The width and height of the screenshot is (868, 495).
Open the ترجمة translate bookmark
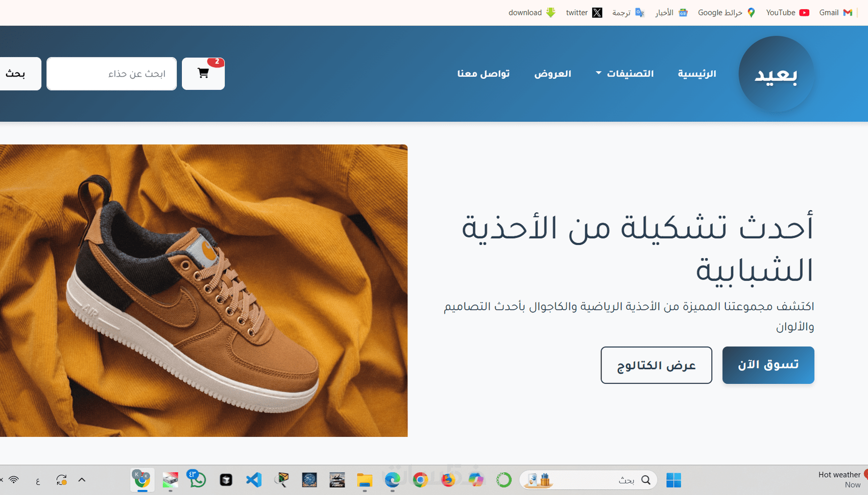coord(628,13)
